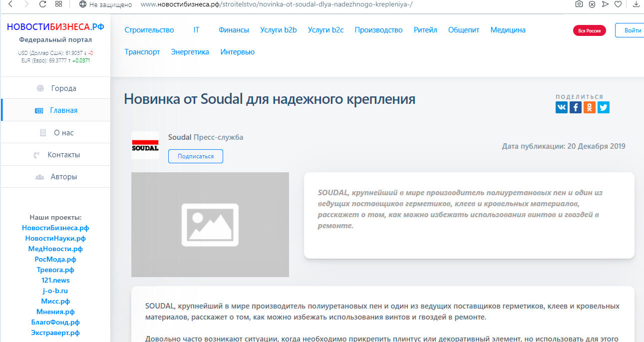644x342 pixels.
Task: Click the НОВОСТИБИЗНЕСА.РФ site logo
Action: 55,27
